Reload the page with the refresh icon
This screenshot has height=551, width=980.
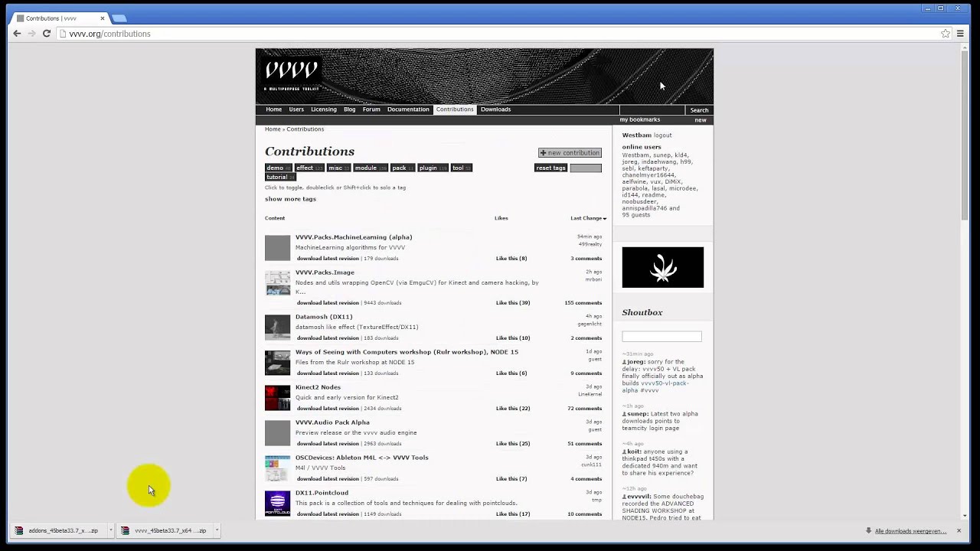tap(47, 34)
